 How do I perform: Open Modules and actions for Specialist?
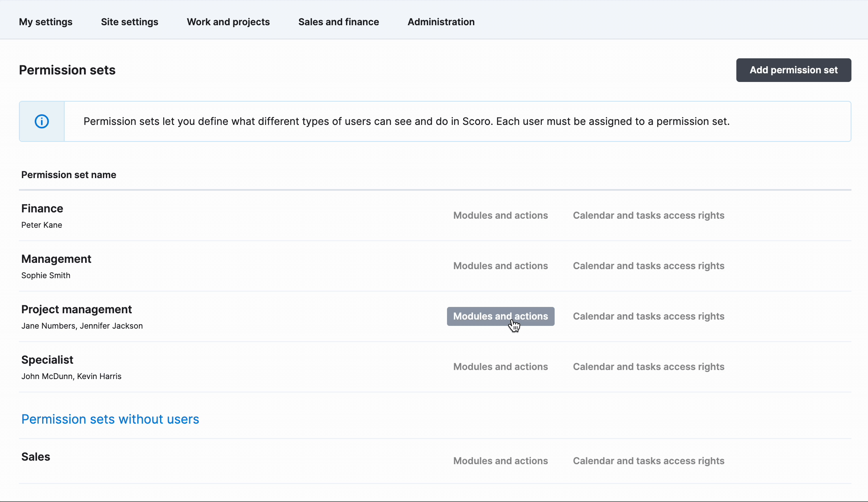tap(501, 367)
